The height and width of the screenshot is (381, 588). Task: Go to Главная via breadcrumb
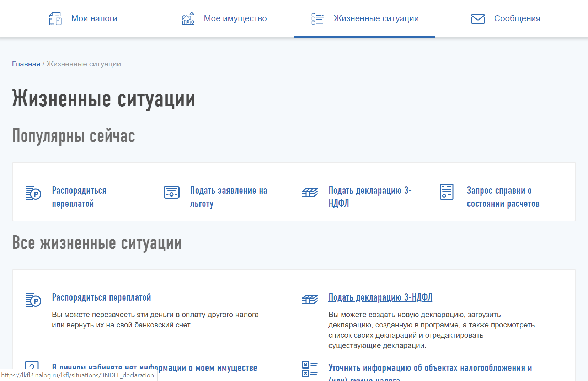26,64
